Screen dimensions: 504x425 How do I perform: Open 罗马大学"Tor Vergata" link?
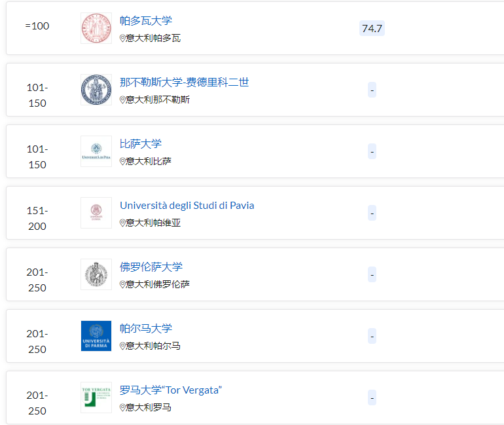171,390
